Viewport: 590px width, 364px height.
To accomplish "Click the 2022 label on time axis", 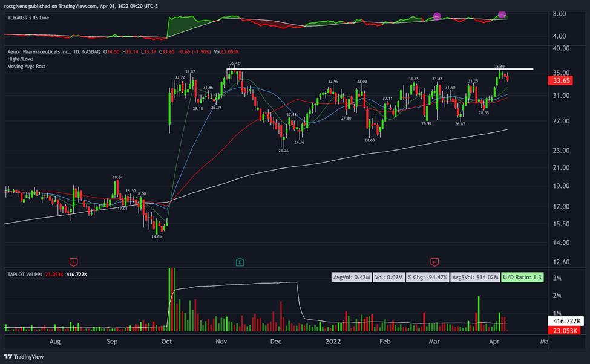I will click(333, 342).
